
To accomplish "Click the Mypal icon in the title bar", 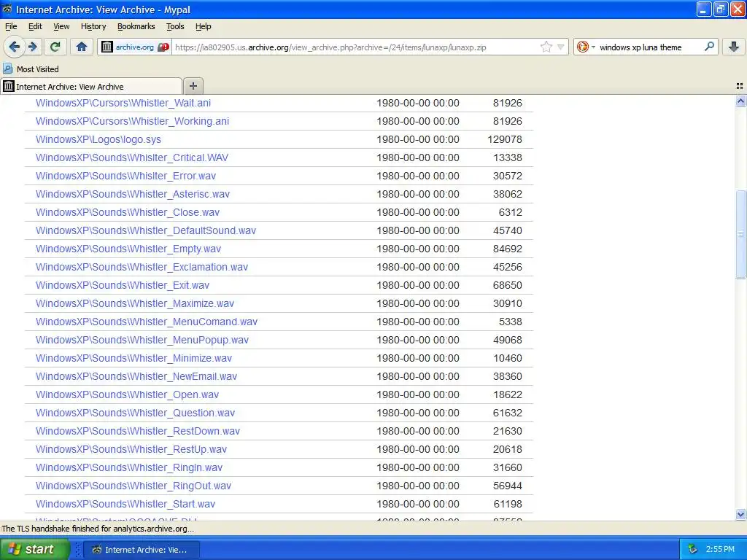I will 7,9.
